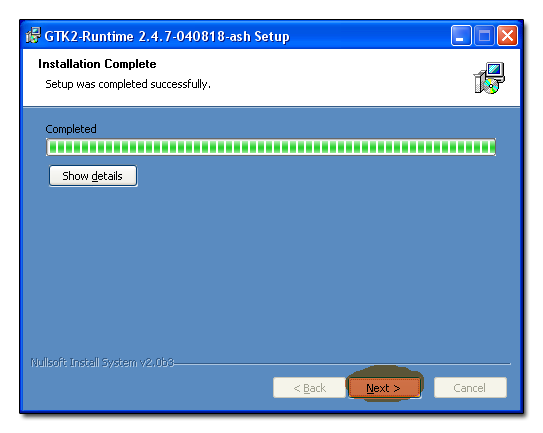The width and height of the screenshot is (543, 433).
Task: Click the Show details button
Action: click(x=93, y=176)
